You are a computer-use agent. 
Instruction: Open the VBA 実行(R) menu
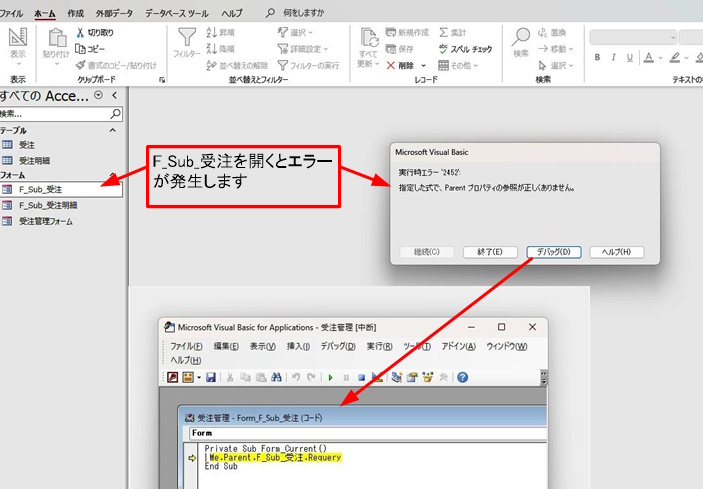coord(379,346)
